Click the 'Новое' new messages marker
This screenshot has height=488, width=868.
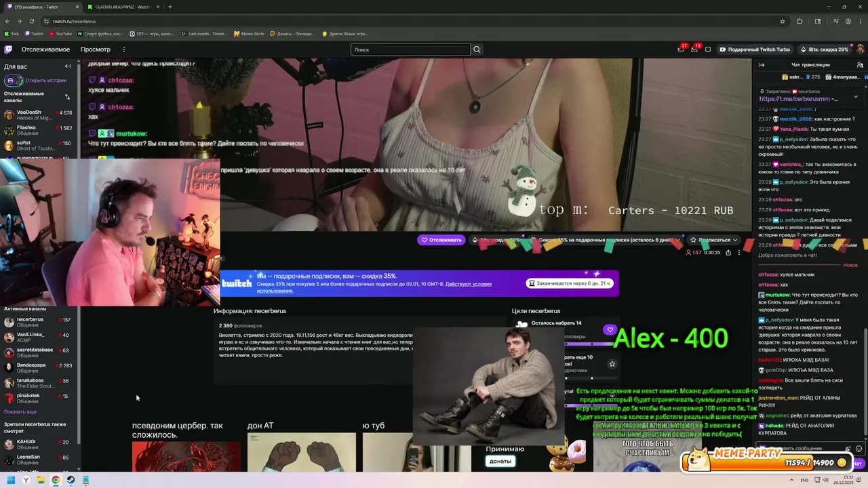click(850, 265)
